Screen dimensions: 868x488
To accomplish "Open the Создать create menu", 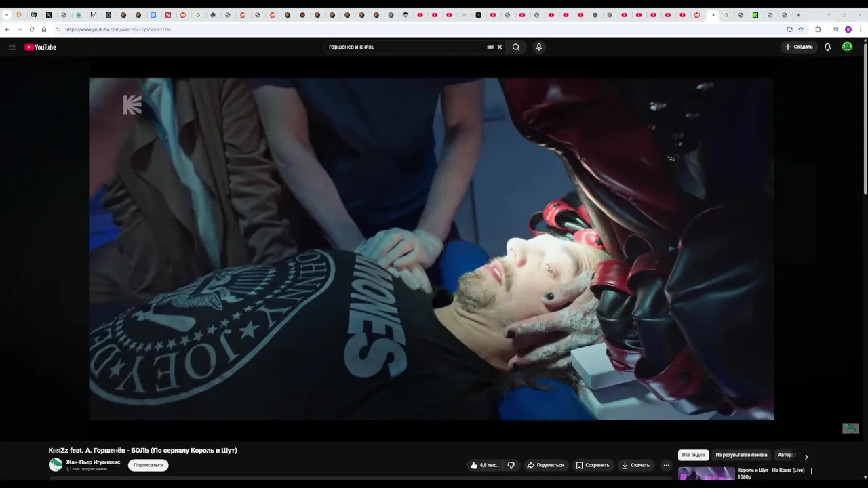I will pos(799,47).
